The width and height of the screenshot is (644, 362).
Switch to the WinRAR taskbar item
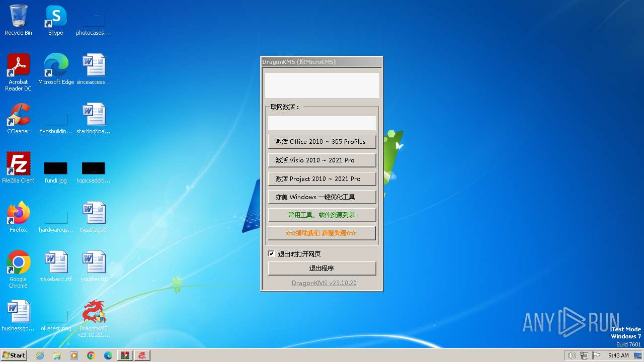[x=125, y=355]
